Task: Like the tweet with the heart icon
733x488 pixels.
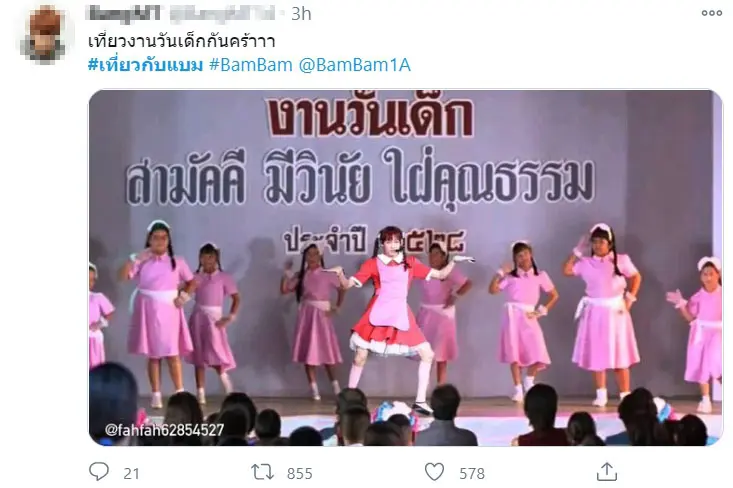Action: point(434,472)
